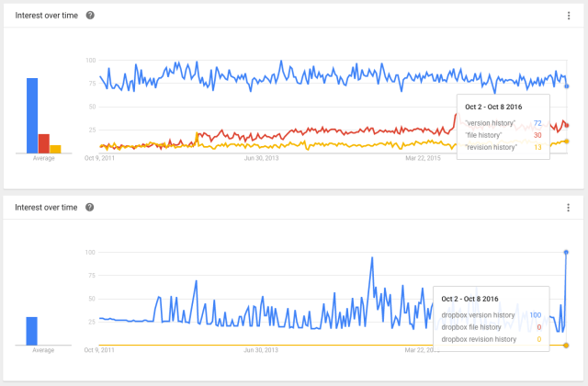Click the "Jun 30, 2013" label on the upper chart
Viewport: 588px width, 386px height.
point(261,158)
